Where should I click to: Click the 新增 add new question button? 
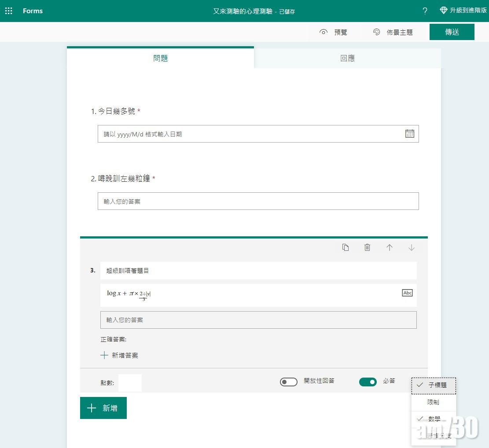(x=103, y=408)
